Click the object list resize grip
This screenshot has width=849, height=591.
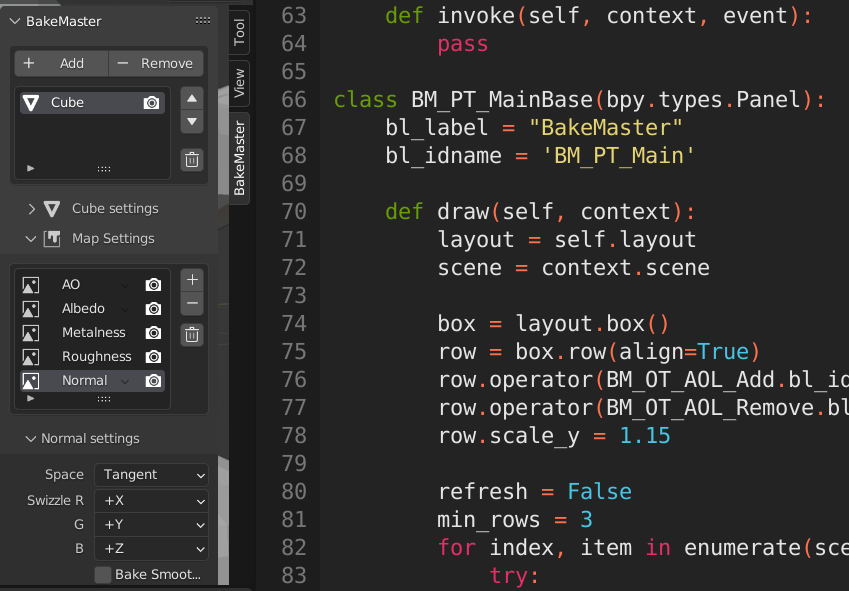pyautogui.click(x=104, y=169)
